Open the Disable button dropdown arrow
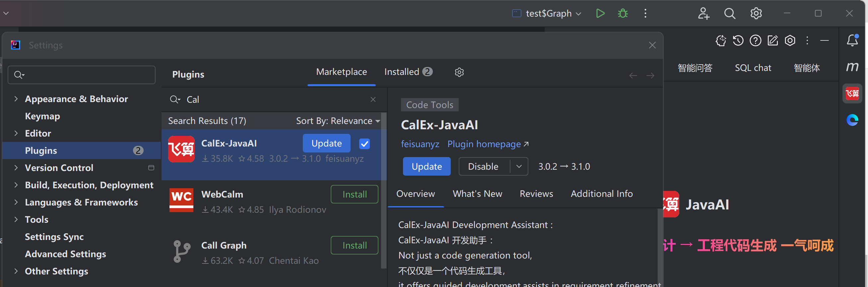The image size is (868, 287). tap(519, 166)
